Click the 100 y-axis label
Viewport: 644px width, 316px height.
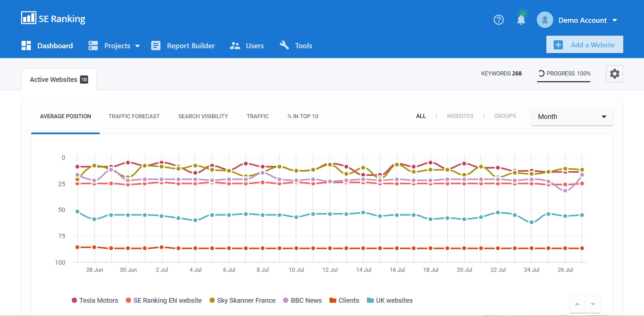(x=60, y=262)
